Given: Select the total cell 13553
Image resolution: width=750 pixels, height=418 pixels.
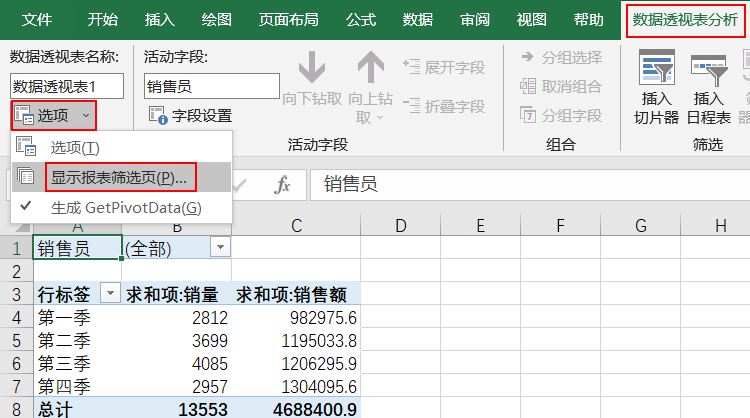Looking at the screenshot, I should (x=176, y=408).
